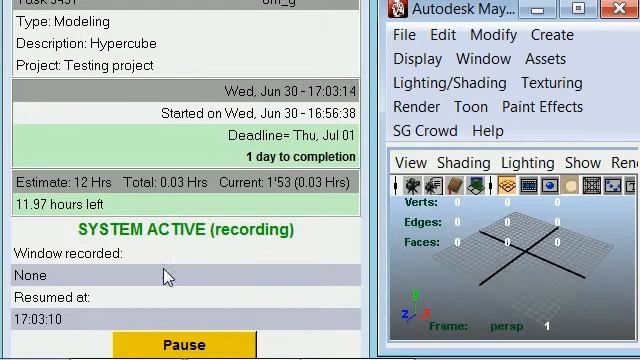Image resolution: width=640 pixels, height=360 pixels.
Task: Click Project: Testing project text
Action: coord(84,66)
